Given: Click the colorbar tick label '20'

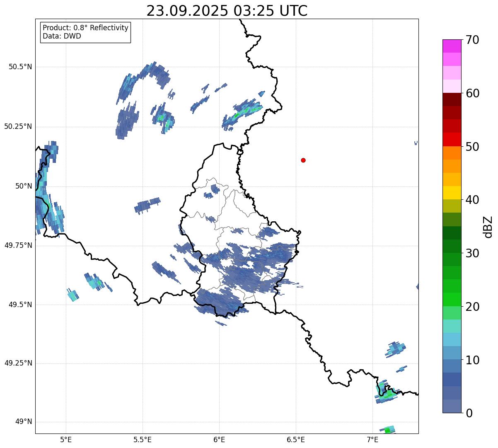Looking at the screenshot, I should [x=472, y=307].
